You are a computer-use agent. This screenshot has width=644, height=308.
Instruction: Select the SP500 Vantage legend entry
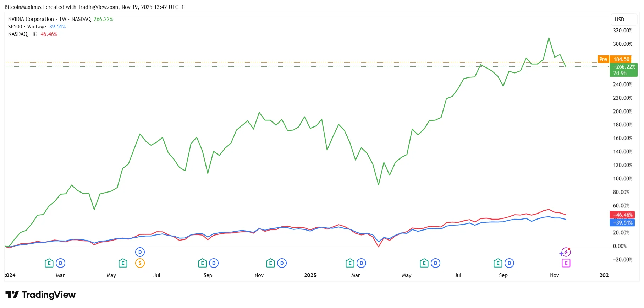click(27, 27)
